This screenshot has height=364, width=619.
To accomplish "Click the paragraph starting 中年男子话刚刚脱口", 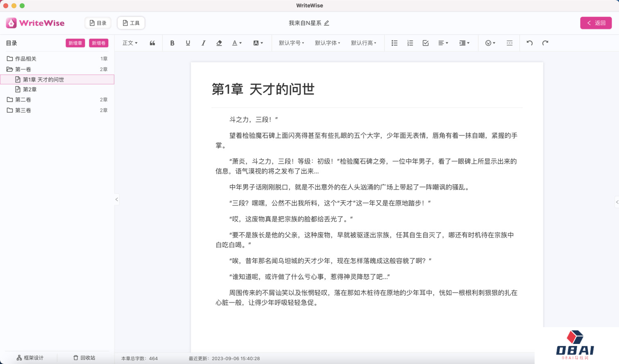I will [x=350, y=187].
